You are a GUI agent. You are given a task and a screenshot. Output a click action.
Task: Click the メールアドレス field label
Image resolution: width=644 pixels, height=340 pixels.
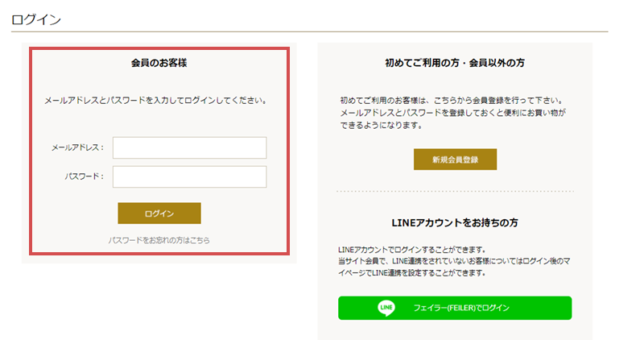click(77, 147)
